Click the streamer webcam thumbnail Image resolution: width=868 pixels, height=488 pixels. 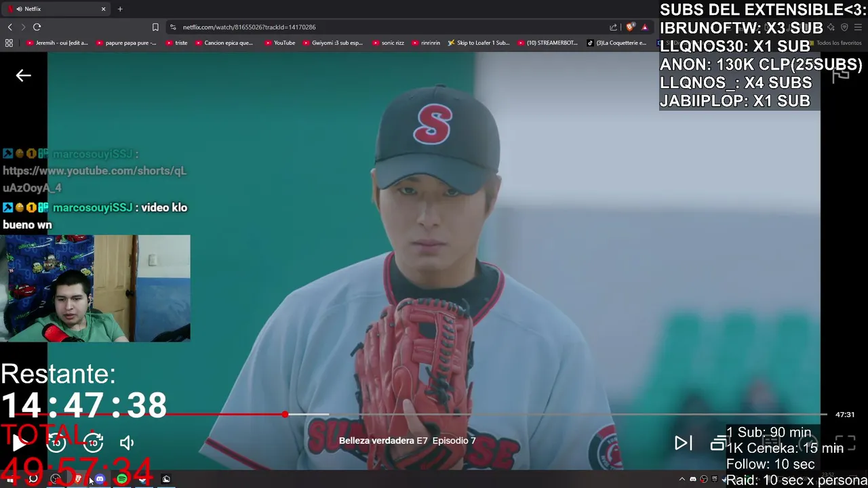[95, 288]
